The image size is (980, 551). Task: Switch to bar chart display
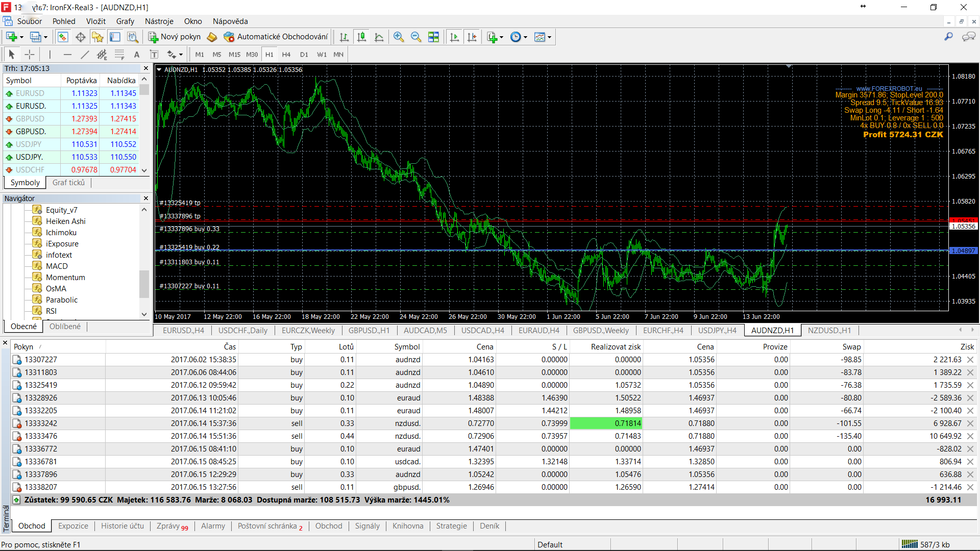click(x=344, y=37)
